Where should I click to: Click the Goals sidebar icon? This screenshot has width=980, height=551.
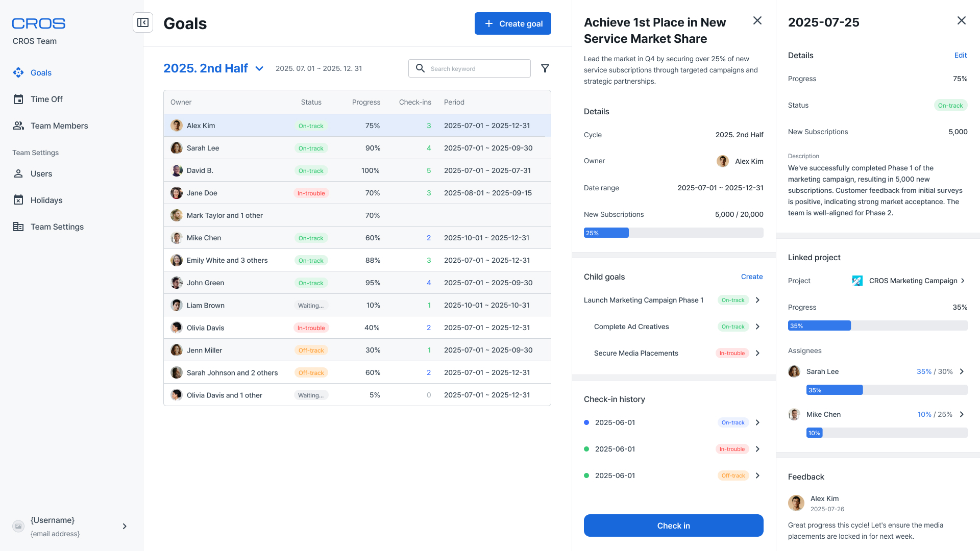[18, 72]
